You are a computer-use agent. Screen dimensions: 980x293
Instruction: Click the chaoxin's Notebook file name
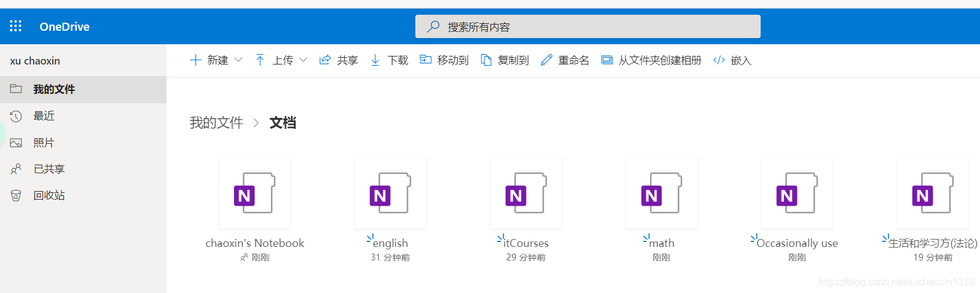pos(254,243)
